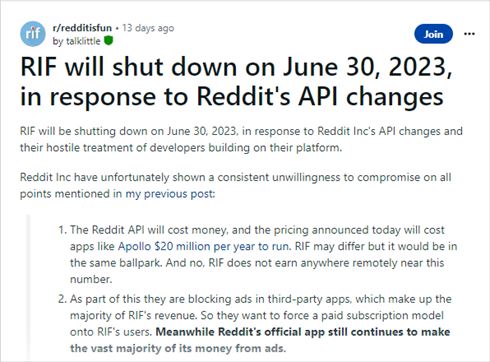Open the three-dot post options menu
The width and height of the screenshot is (490, 362).
pos(469,34)
